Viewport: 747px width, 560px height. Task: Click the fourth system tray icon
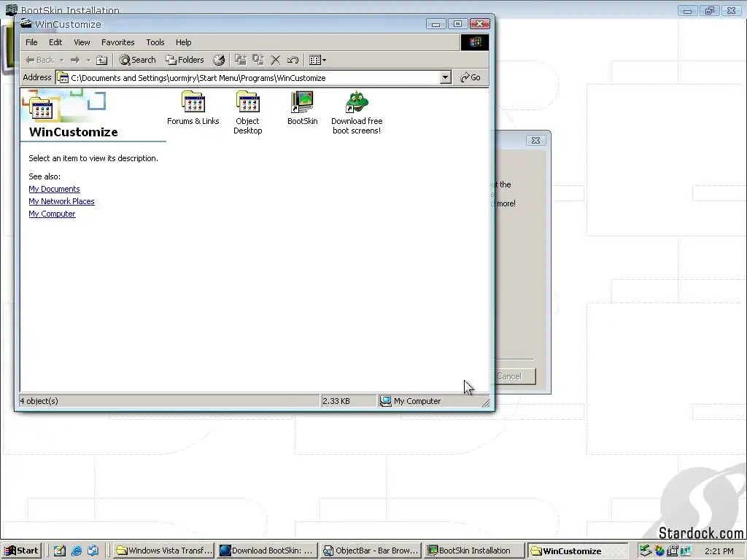tap(686, 551)
